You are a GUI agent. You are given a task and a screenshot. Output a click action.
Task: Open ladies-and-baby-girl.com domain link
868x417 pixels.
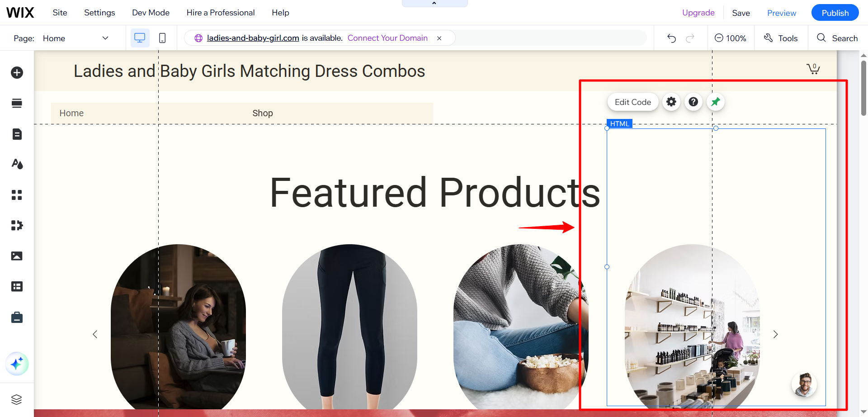pos(253,38)
